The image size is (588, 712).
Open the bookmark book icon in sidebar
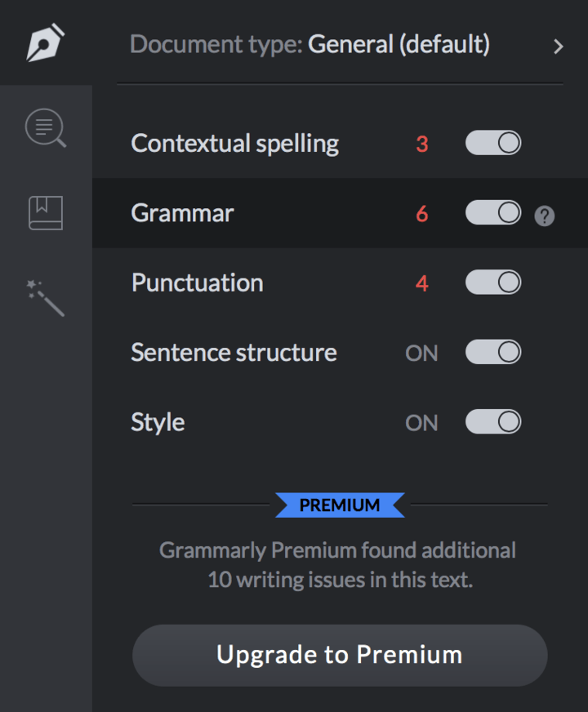(x=45, y=213)
